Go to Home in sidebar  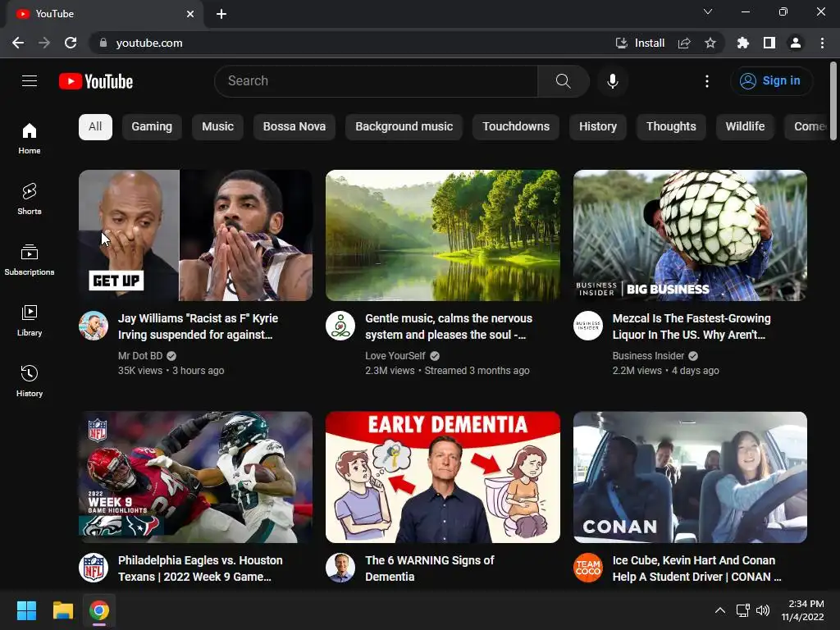[30, 138]
